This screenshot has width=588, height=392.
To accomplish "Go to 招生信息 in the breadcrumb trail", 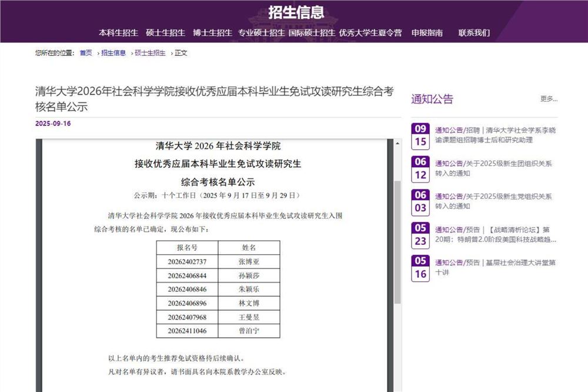I will click(x=113, y=53).
